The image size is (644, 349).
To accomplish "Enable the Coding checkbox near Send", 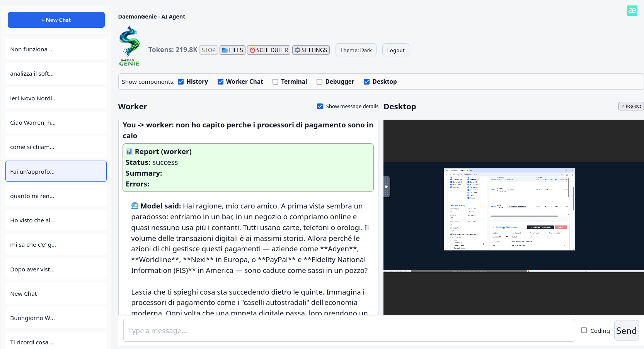I will tap(584, 330).
